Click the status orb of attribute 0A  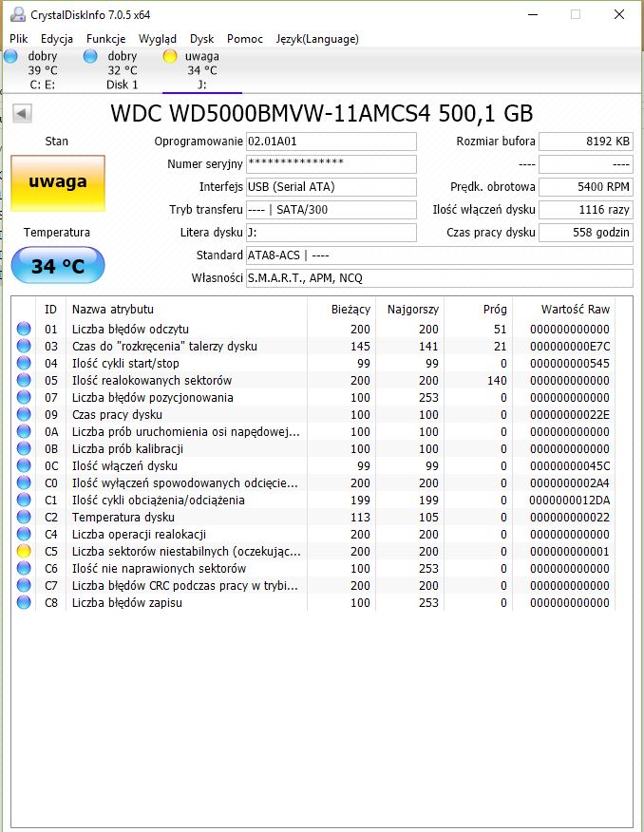click(24, 431)
